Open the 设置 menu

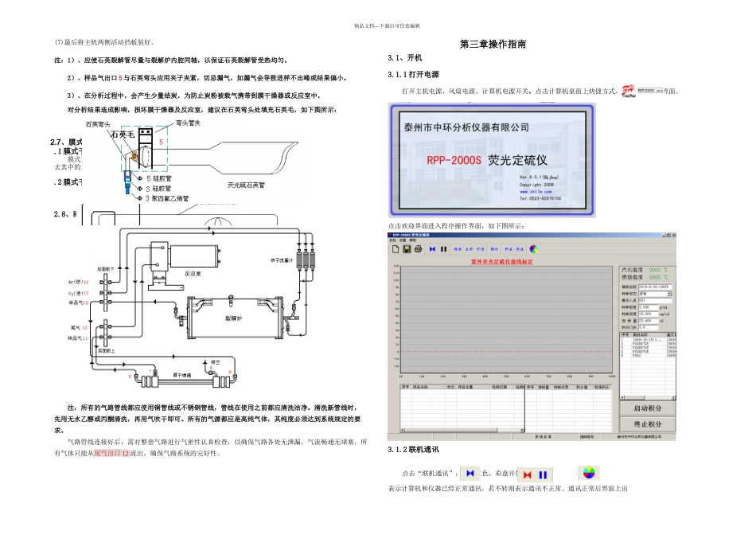(403, 240)
